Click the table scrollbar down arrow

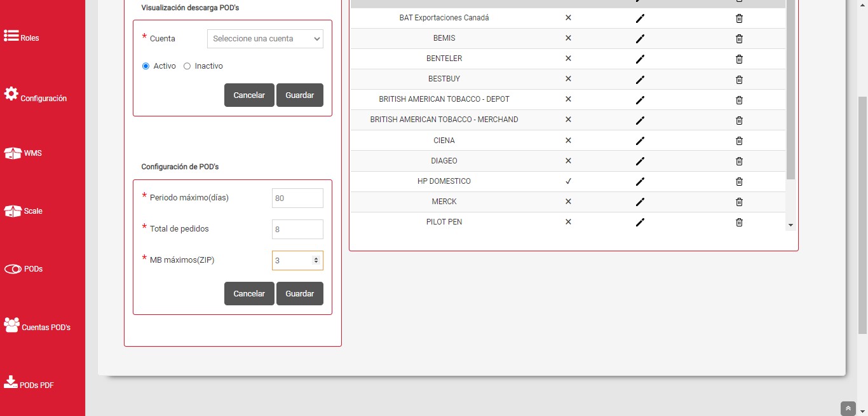(x=790, y=225)
